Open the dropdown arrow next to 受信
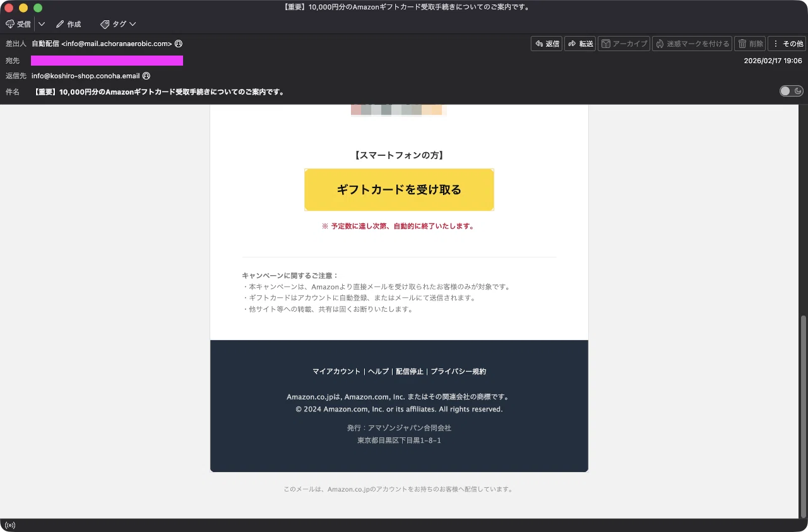 click(x=42, y=24)
